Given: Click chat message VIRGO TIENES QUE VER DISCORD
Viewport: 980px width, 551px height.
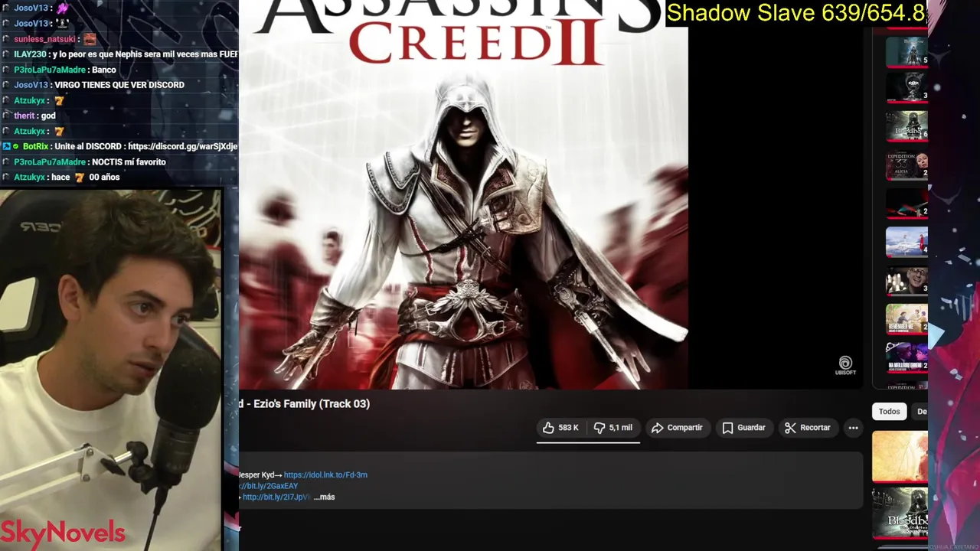Looking at the screenshot, I should [x=119, y=85].
